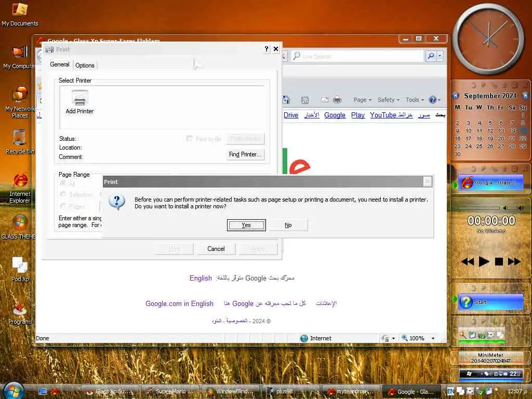Click the blue Help icon in browser toolbar
This screenshot has height=399, width=532.
click(432, 100)
